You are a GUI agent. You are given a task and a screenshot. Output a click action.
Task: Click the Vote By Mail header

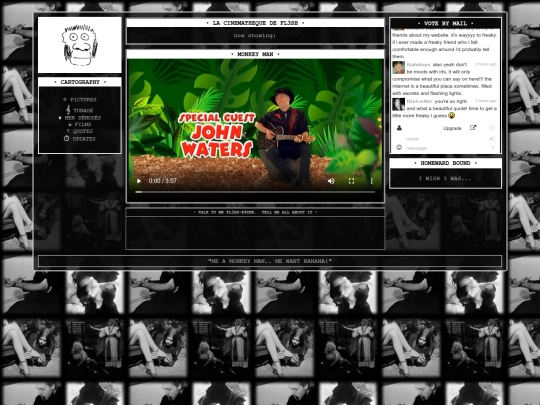click(445, 23)
